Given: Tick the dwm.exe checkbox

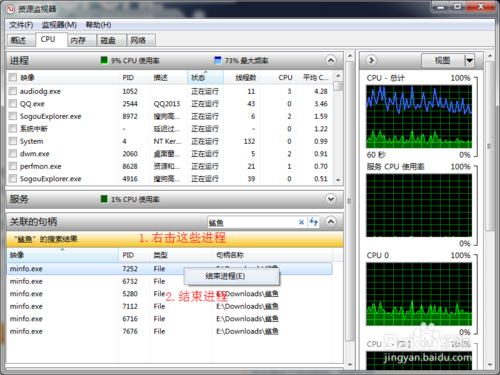Looking at the screenshot, I should coord(13,154).
